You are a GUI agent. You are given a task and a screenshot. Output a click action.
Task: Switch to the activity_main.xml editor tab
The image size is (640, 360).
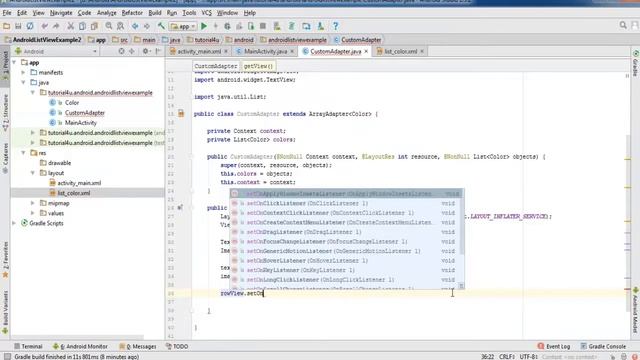coord(199,51)
